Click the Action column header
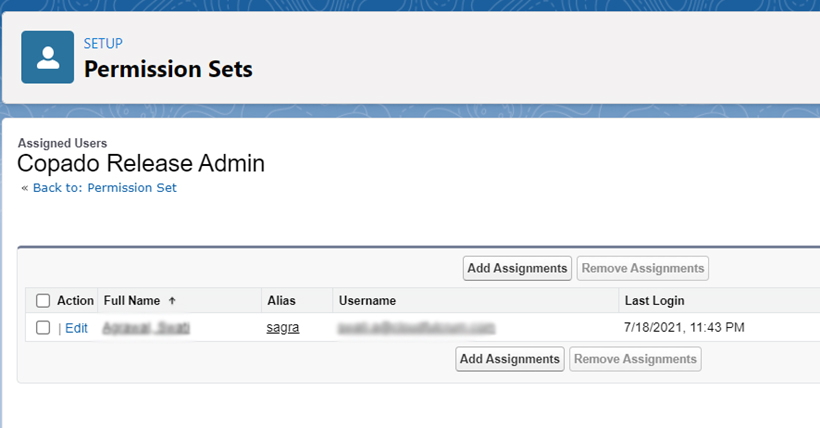820x428 pixels. (75, 300)
